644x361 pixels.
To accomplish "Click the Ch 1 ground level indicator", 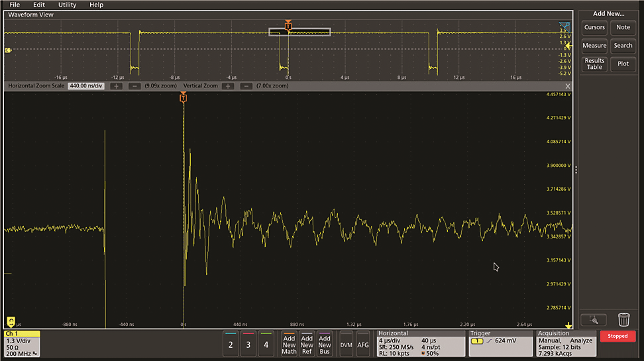I will (x=8, y=50).
